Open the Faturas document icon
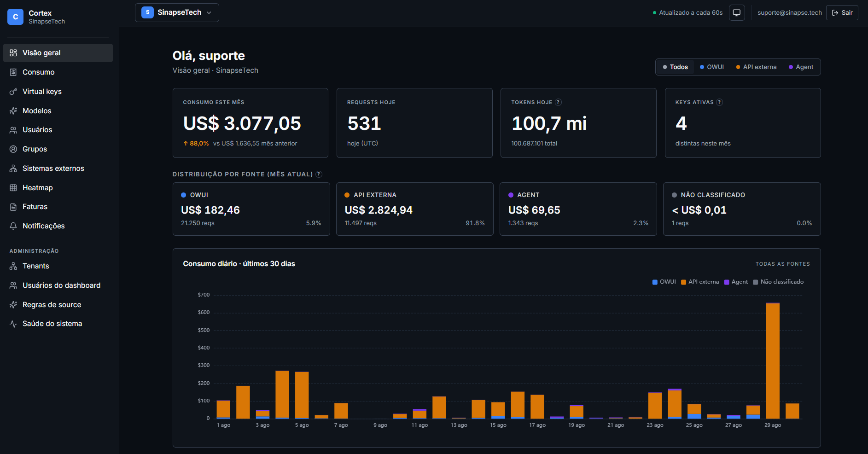Viewport: 868px width, 454px height. pos(13,207)
